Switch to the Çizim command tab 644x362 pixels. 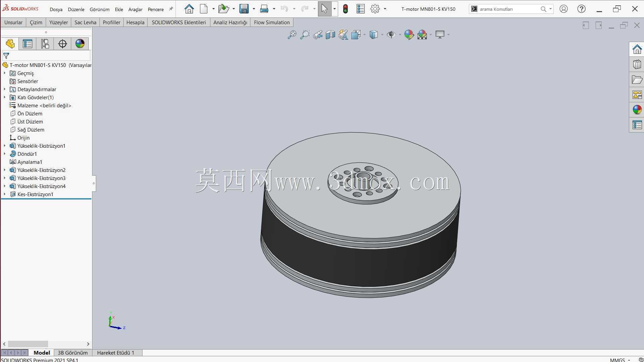tap(36, 22)
